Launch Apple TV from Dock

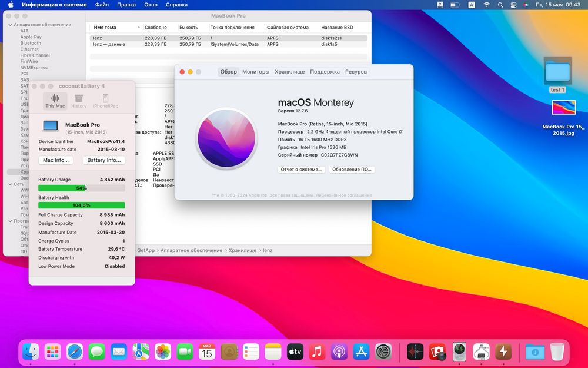click(x=295, y=352)
